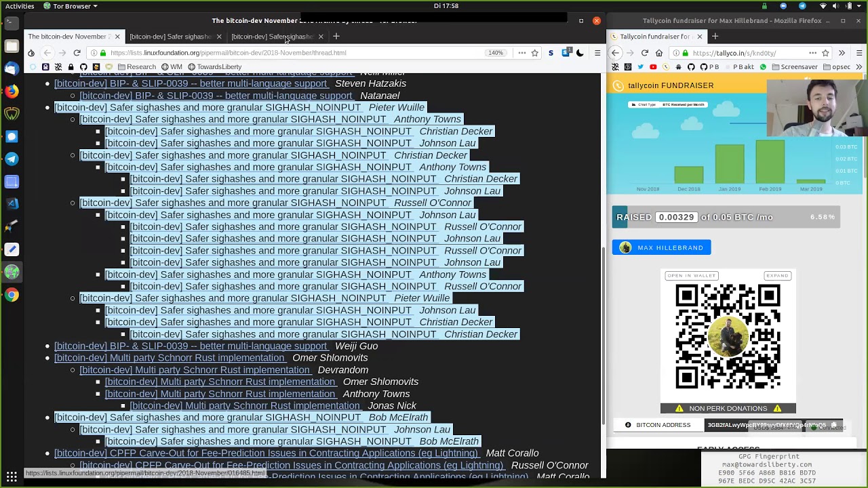Copy the bitcoin address with clipboard icon
The image size is (868, 488).
coord(834,425)
